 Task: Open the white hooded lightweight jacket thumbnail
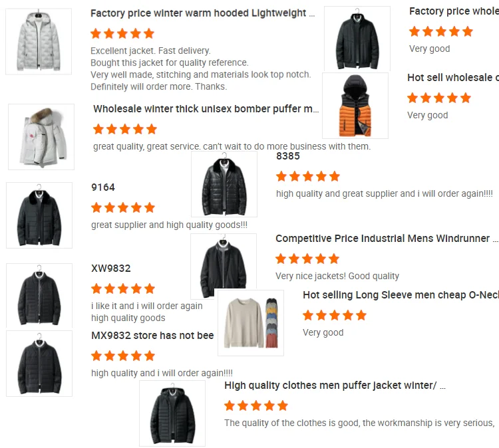click(39, 41)
